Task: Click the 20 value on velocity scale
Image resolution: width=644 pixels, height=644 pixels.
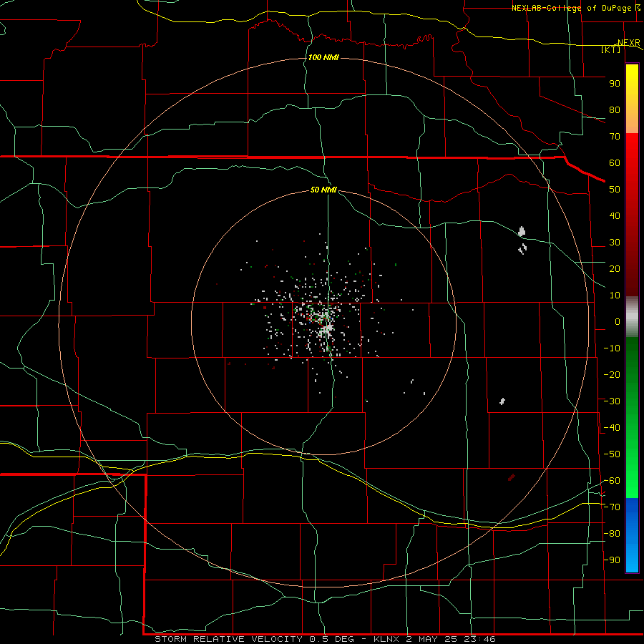Action: [615, 269]
